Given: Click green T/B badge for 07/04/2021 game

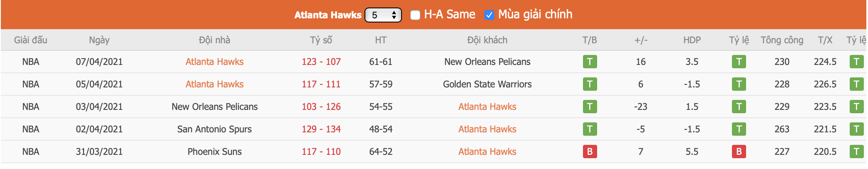Looking at the screenshot, I should (x=590, y=62).
